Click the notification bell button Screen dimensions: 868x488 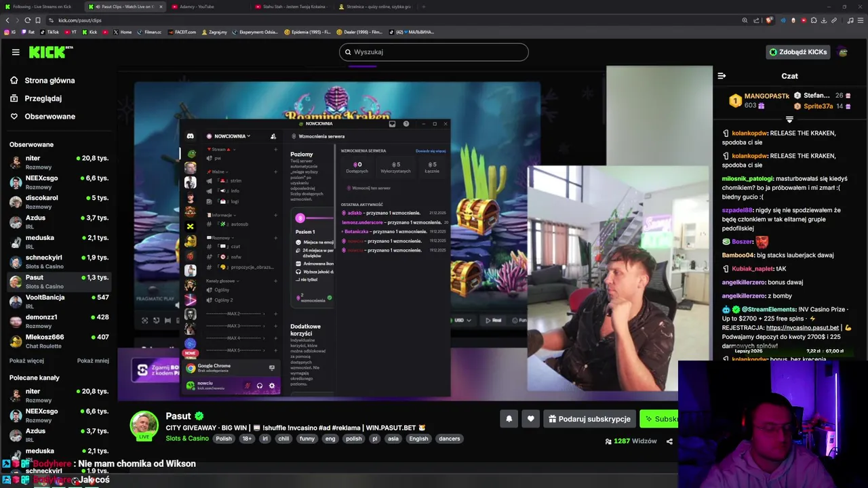point(509,419)
